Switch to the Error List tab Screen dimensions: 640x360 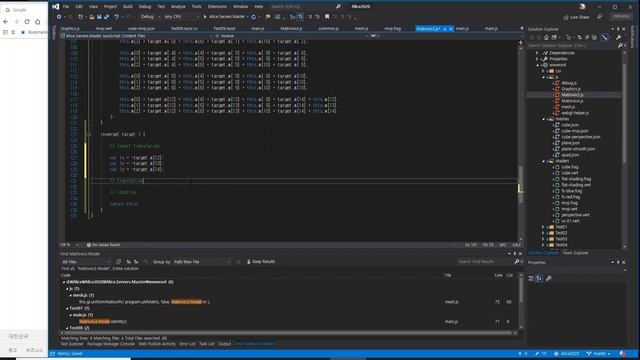click(x=187, y=344)
